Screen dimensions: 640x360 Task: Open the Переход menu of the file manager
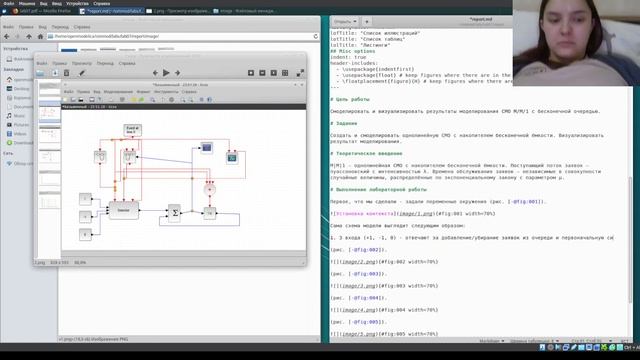click(60, 27)
